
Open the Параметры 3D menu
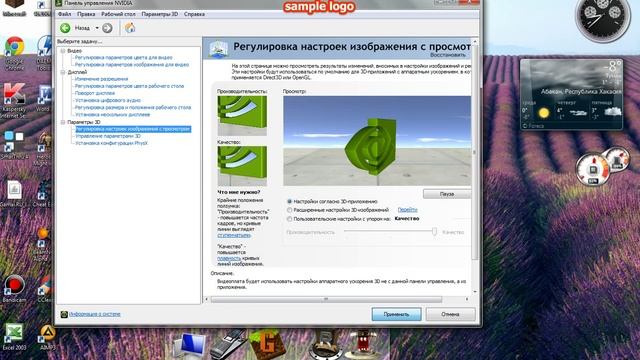click(160, 14)
